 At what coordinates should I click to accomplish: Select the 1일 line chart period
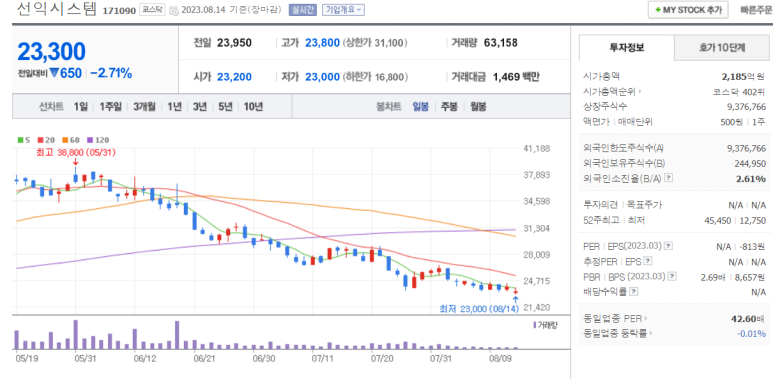click(81, 106)
